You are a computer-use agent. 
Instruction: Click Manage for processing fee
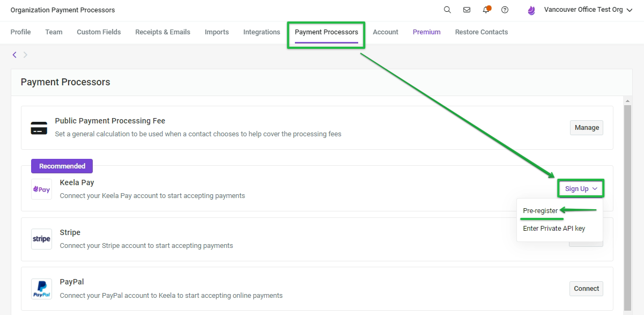pos(587,128)
